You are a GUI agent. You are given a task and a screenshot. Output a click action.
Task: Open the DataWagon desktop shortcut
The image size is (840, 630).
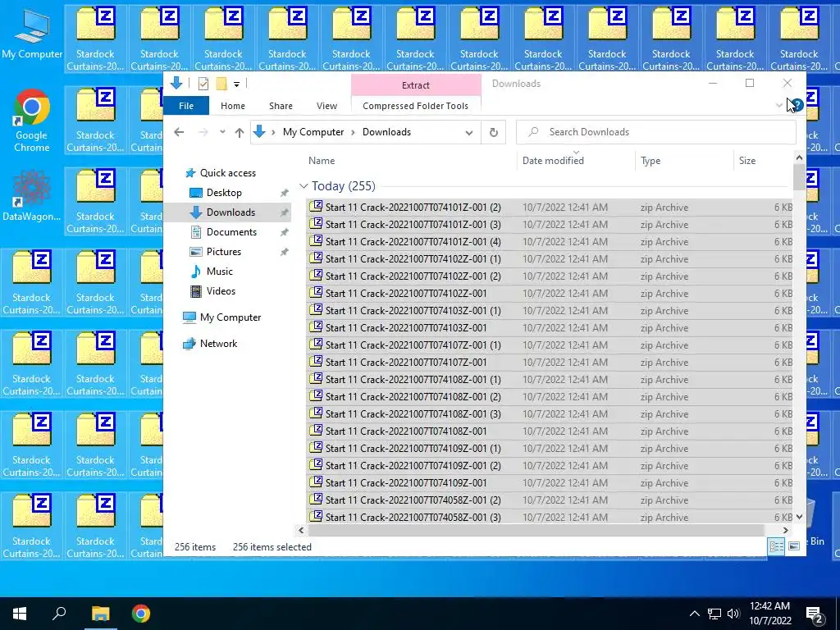click(32, 195)
